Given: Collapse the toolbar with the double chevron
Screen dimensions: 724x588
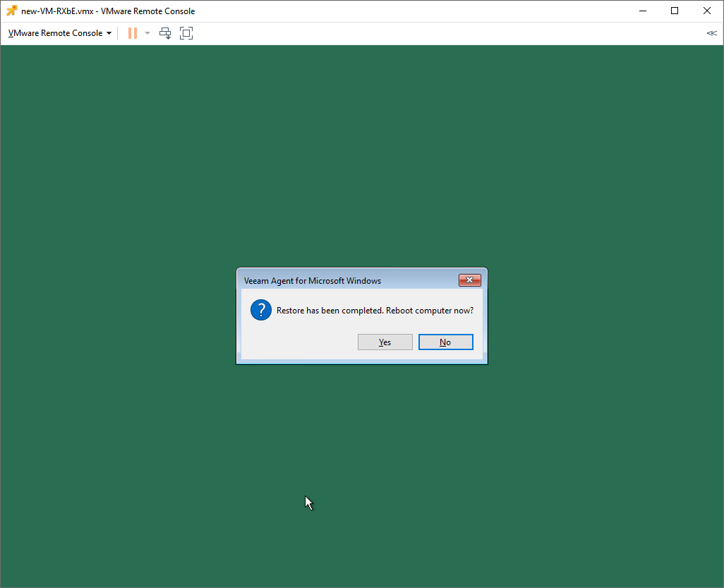Looking at the screenshot, I should point(711,32).
